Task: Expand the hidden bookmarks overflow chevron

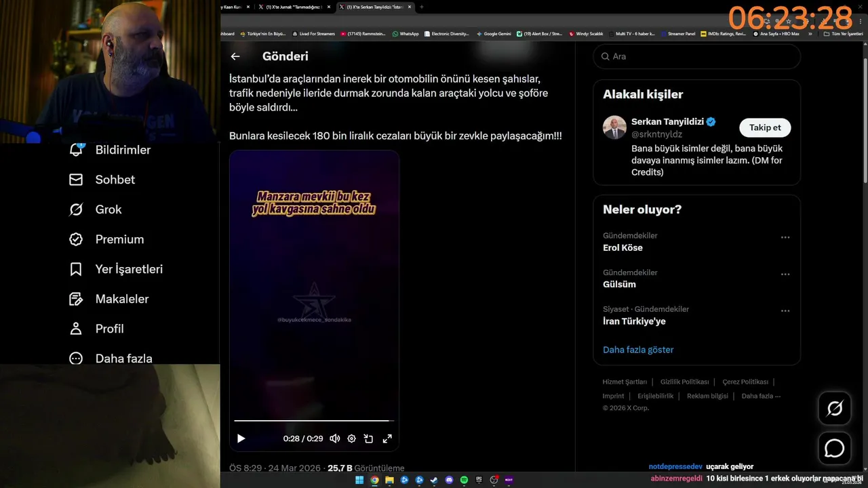Action: click(810, 33)
